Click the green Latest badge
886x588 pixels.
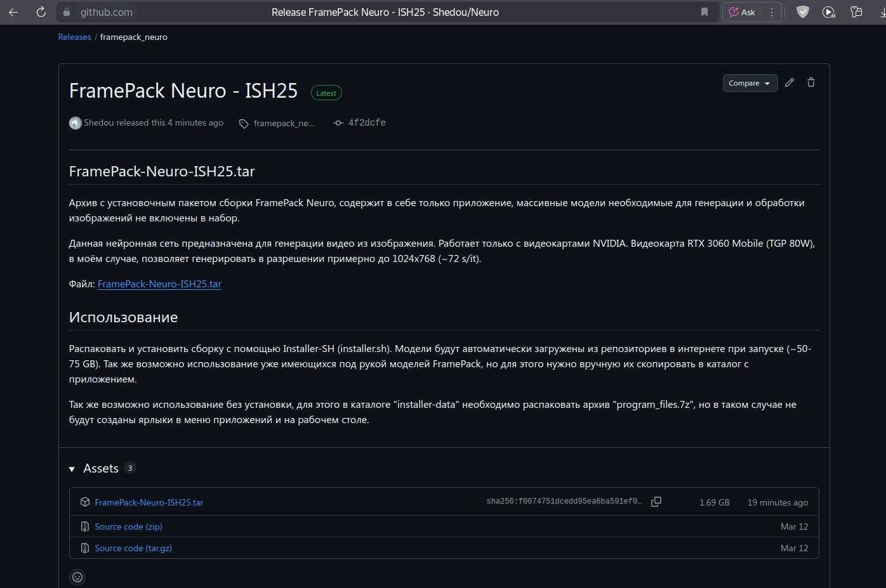click(x=326, y=93)
